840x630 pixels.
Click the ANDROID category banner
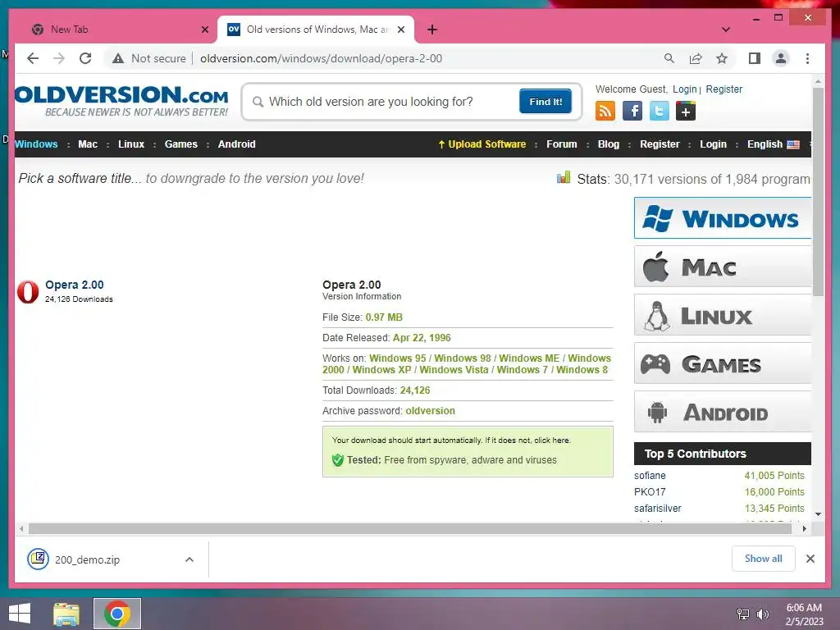(x=723, y=412)
